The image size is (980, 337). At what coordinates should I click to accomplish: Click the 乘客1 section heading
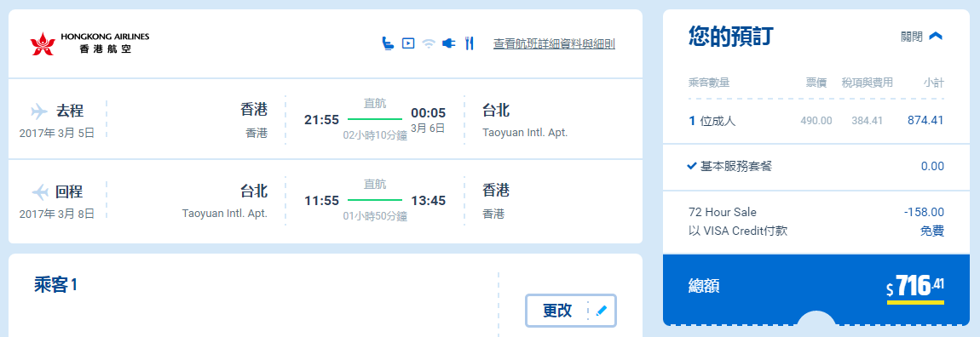pyautogui.click(x=55, y=284)
